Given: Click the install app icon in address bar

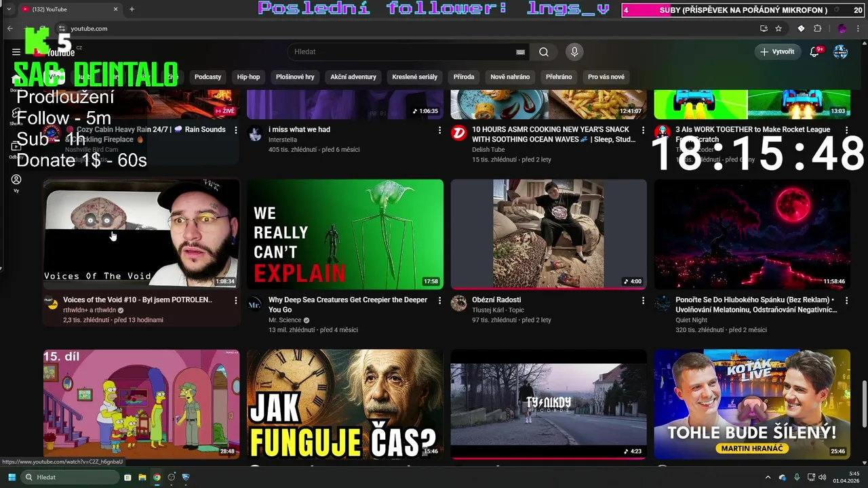Looking at the screenshot, I should [764, 28].
